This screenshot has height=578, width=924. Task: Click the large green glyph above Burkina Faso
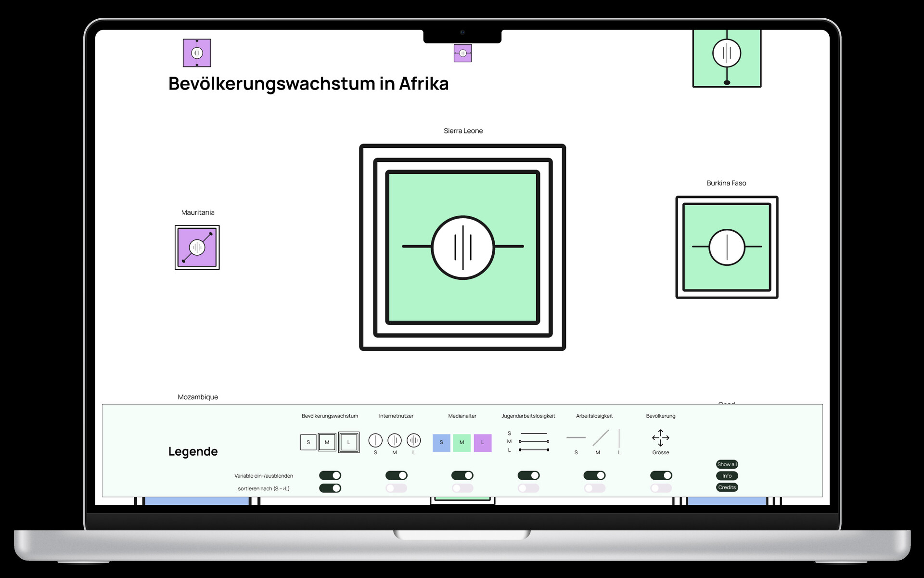727,58
